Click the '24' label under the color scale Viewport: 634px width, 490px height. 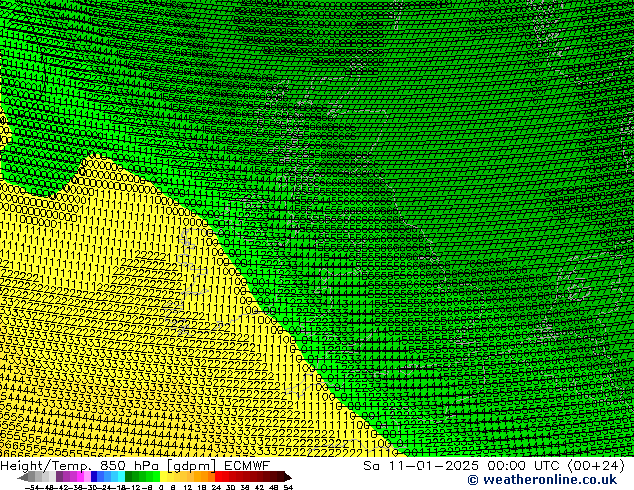pos(216,488)
